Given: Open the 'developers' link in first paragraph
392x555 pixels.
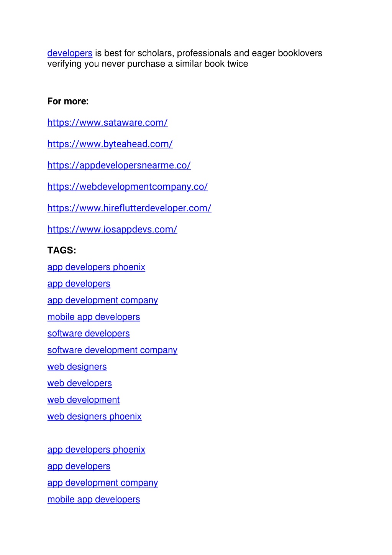Looking at the screenshot, I should 70,53.
